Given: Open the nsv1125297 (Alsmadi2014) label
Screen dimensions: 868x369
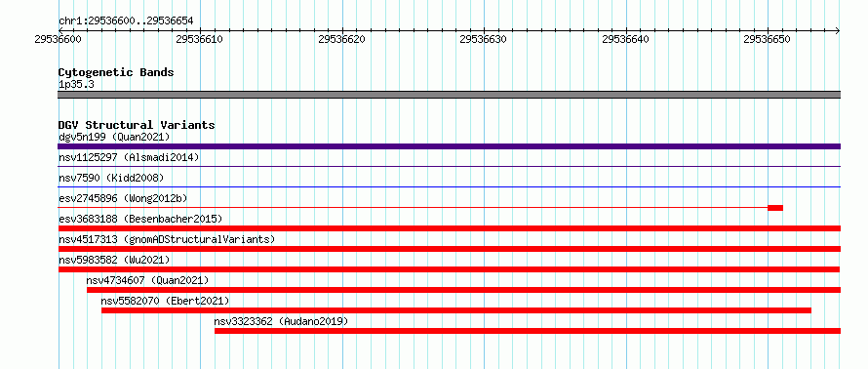Looking at the screenshot, I should (129, 157).
